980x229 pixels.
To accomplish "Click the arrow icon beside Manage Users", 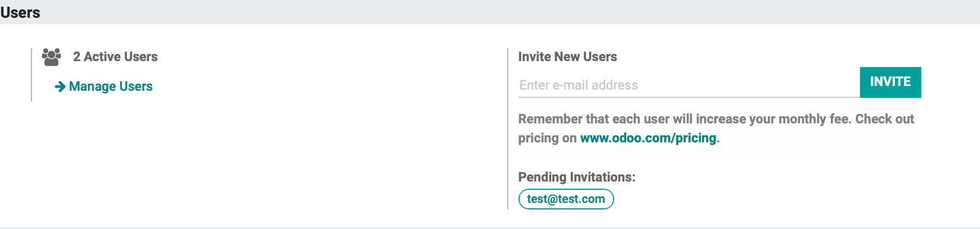I will pos(60,87).
